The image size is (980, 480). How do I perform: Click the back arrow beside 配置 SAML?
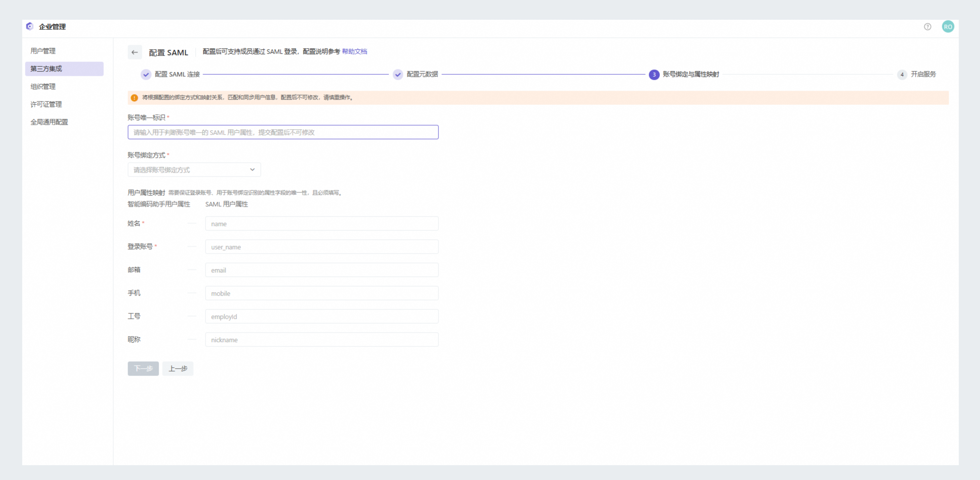coord(135,52)
